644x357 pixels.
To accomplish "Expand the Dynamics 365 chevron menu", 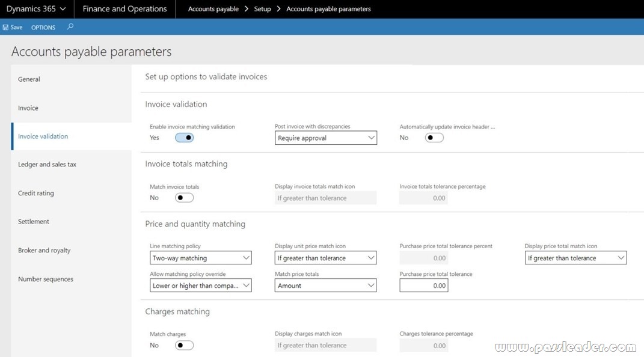I will [x=63, y=8].
